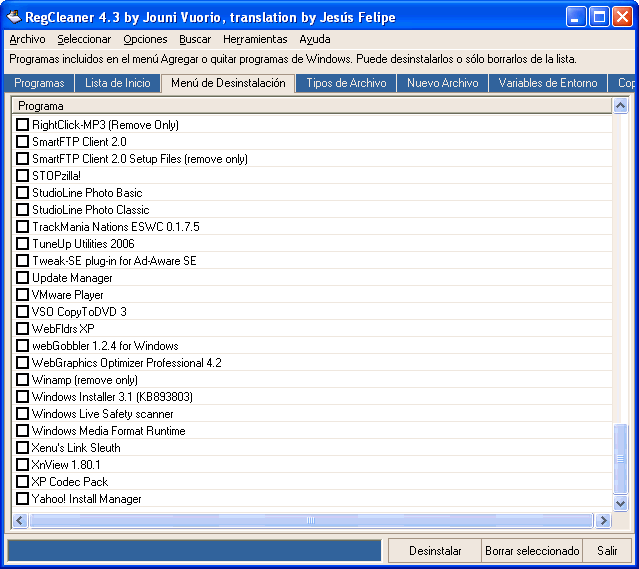Click the RegCleaner title bar app icon
Viewport: 639px width, 569px height.
pos(14,17)
